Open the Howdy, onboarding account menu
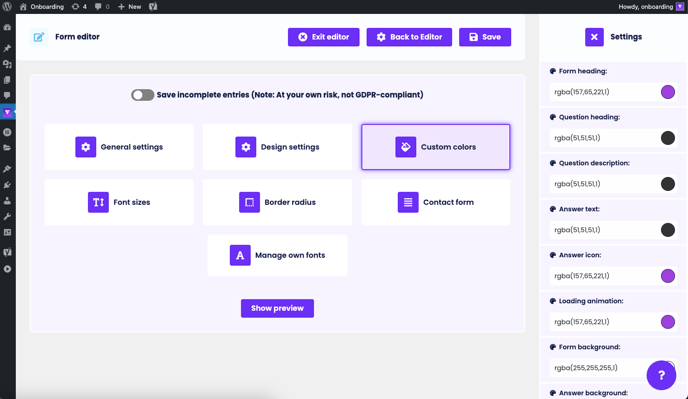 click(x=651, y=7)
